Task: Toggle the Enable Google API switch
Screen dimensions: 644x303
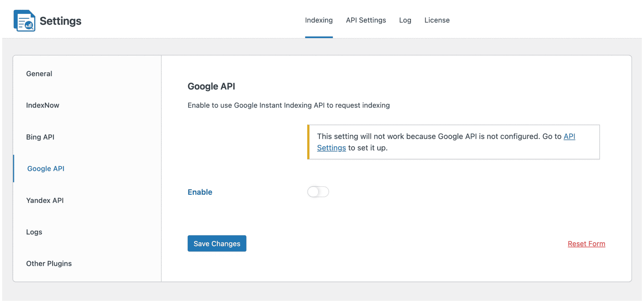Action: (x=318, y=192)
